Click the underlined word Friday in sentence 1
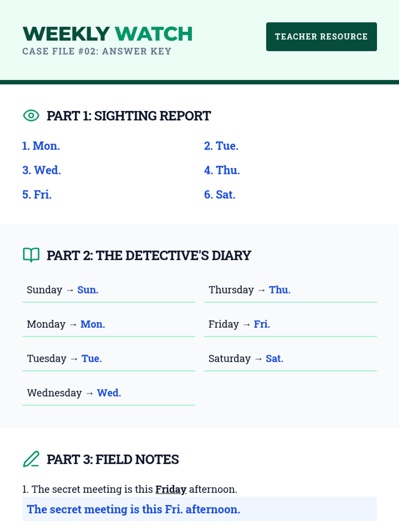The width and height of the screenshot is (399, 532). (171, 489)
